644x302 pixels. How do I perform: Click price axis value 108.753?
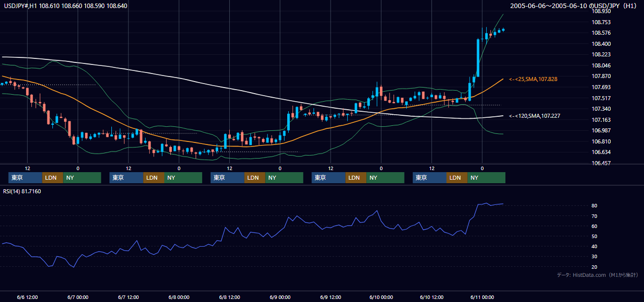(602, 22)
